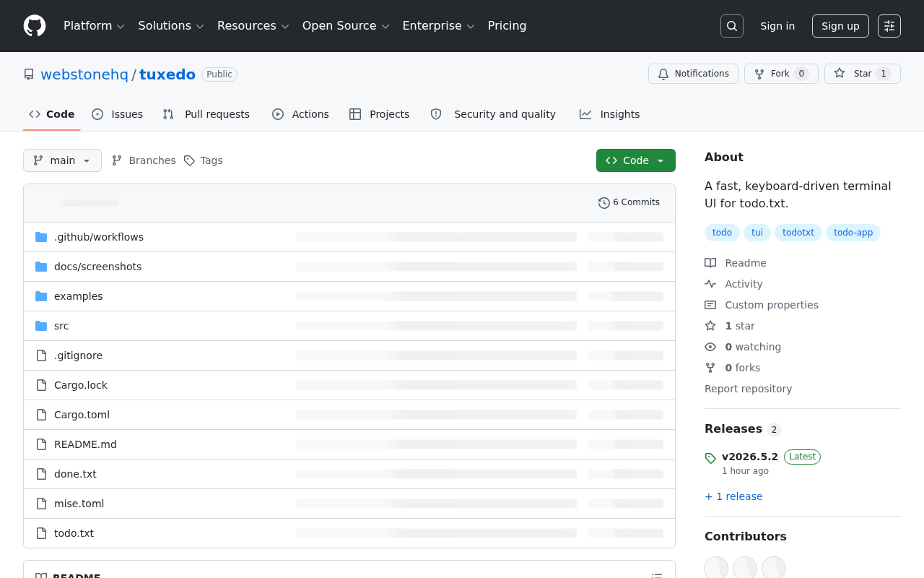Go to the Pull requests tab

[x=206, y=114]
